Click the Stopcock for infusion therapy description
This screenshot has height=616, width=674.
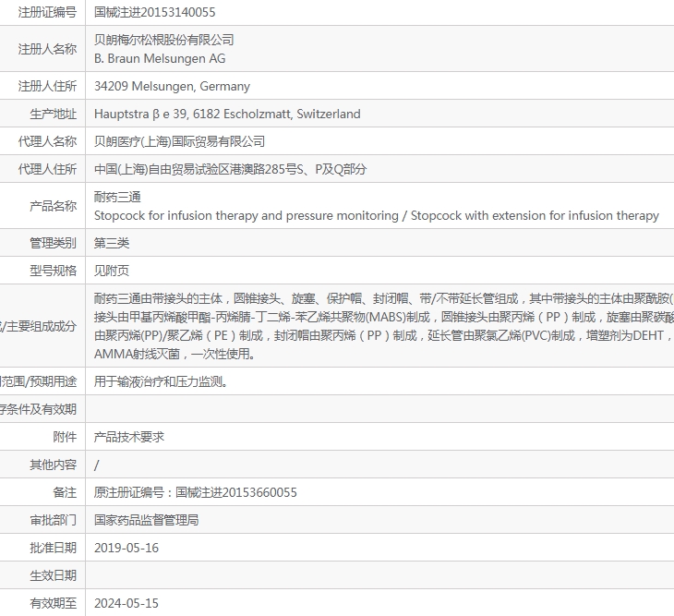pyautogui.click(x=376, y=215)
